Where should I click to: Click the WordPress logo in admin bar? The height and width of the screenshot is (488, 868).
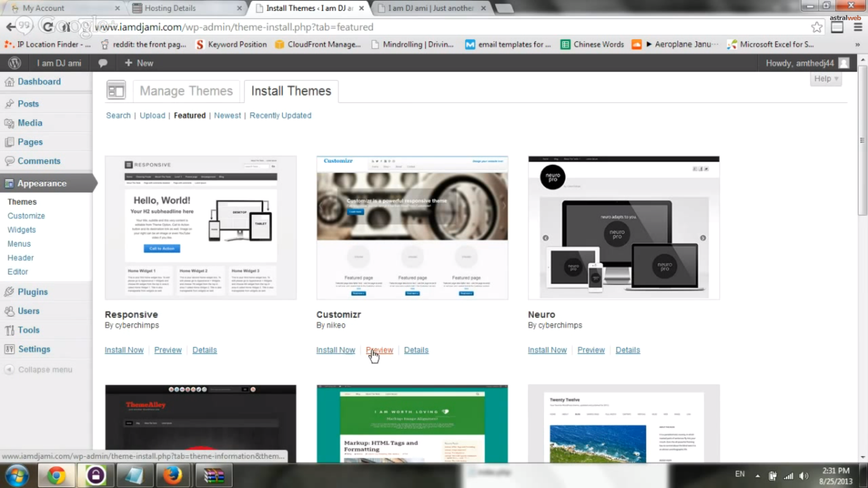tap(14, 63)
